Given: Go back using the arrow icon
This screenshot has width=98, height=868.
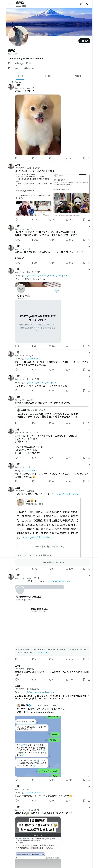Looking at the screenshot, I should 9,4.
